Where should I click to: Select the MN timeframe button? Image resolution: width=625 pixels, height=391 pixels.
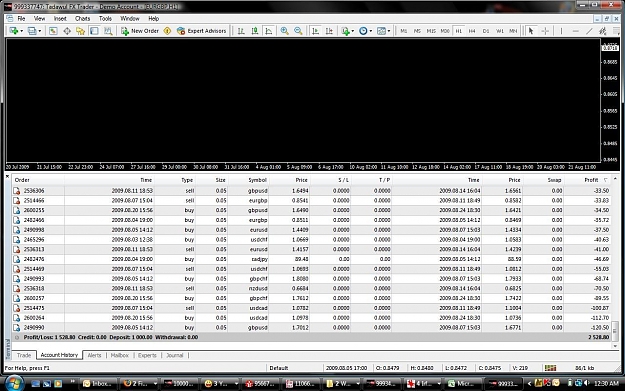click(x=513, y=31)
